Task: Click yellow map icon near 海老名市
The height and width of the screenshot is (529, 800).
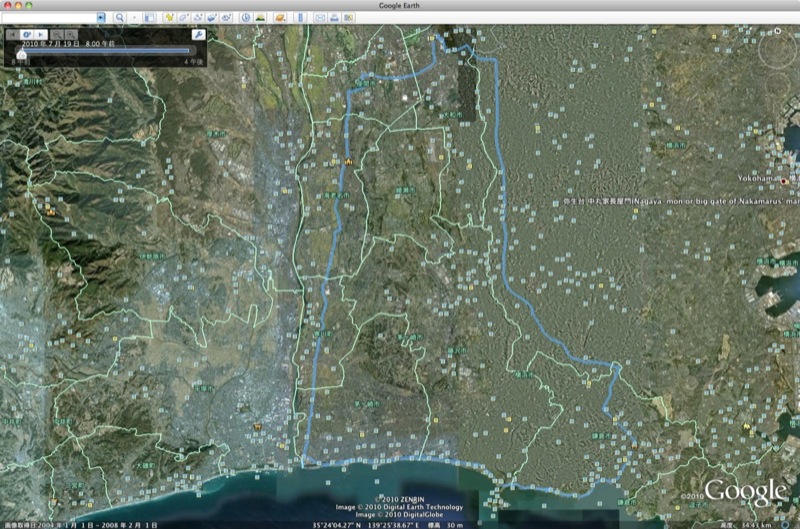Action: 348,162
